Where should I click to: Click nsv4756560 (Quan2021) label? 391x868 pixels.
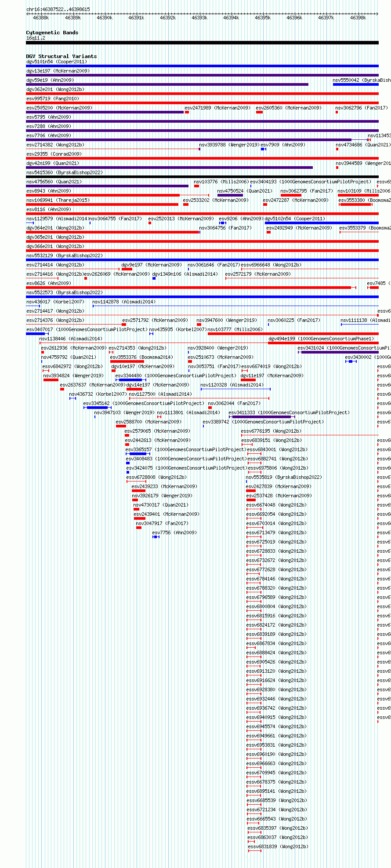(x=54, y=182)
